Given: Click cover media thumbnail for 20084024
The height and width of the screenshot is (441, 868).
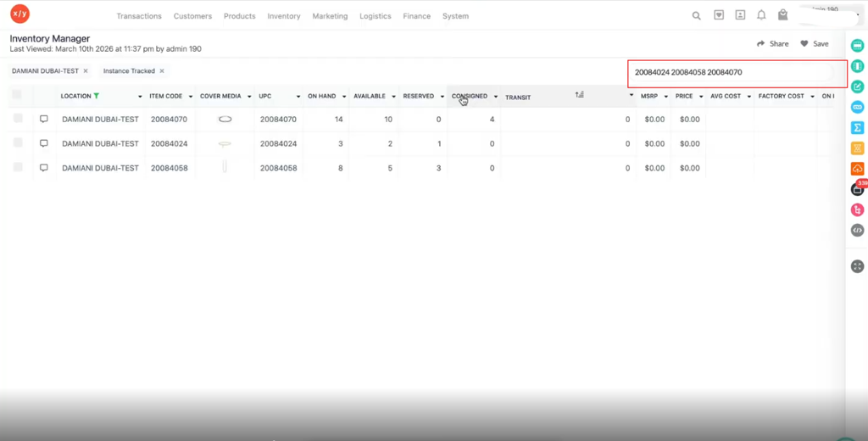Looking at the screenshot, I should pos(224,143).
